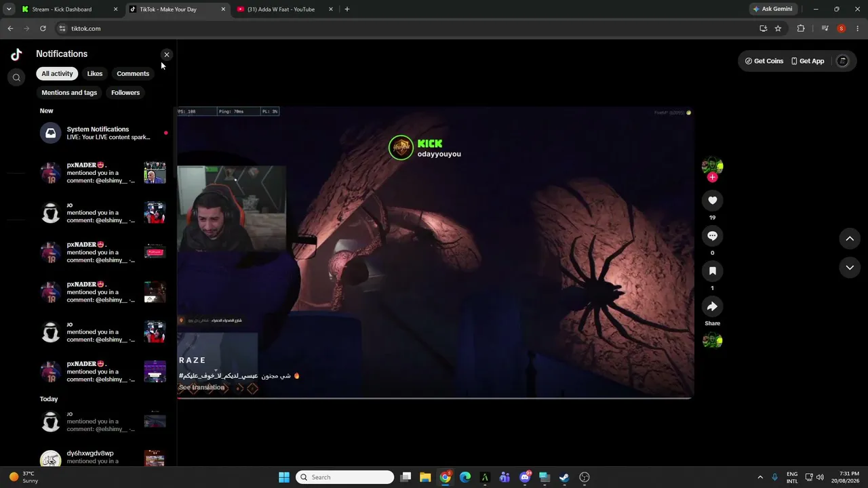This screenshot has width=868, height=488.
Task: Click the Get Coins button
Action: pos(764,61)
